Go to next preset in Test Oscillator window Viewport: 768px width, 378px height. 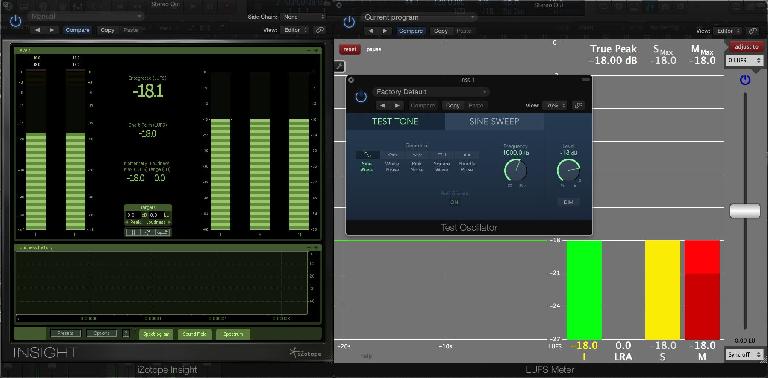397,105
